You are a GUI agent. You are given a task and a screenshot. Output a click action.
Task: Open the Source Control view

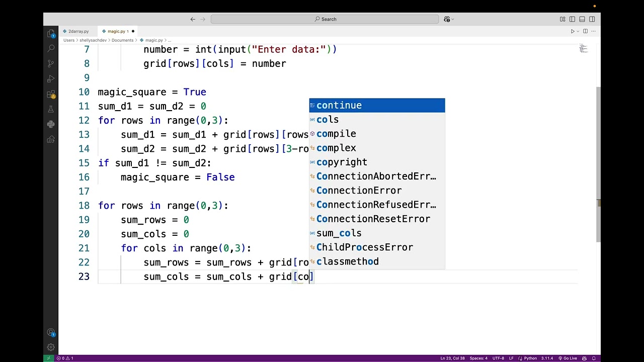(51, 64)
